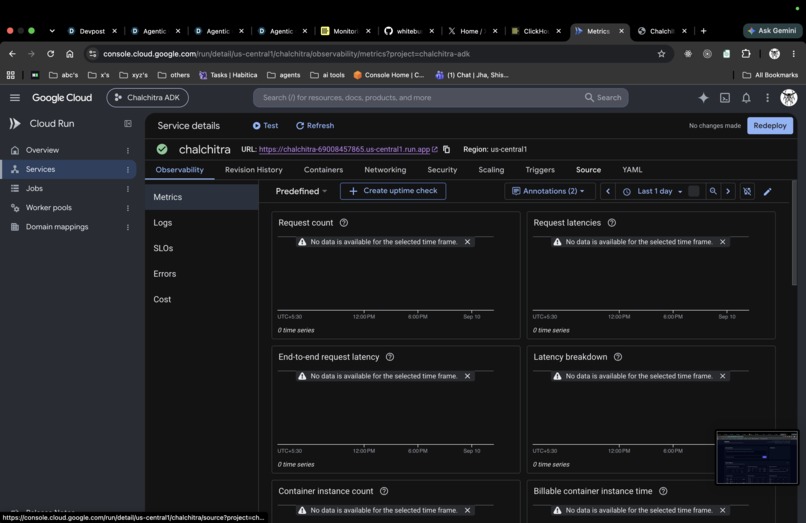Refresh the service details
The width and height of the screenshot is (806, 523).
(x=315, y=125)
